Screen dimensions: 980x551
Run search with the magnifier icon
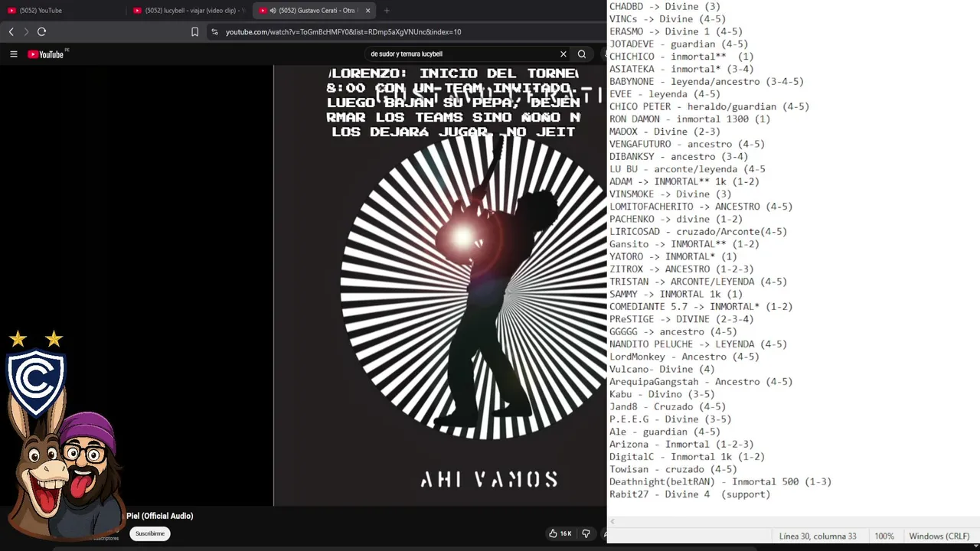coord(582,54)
